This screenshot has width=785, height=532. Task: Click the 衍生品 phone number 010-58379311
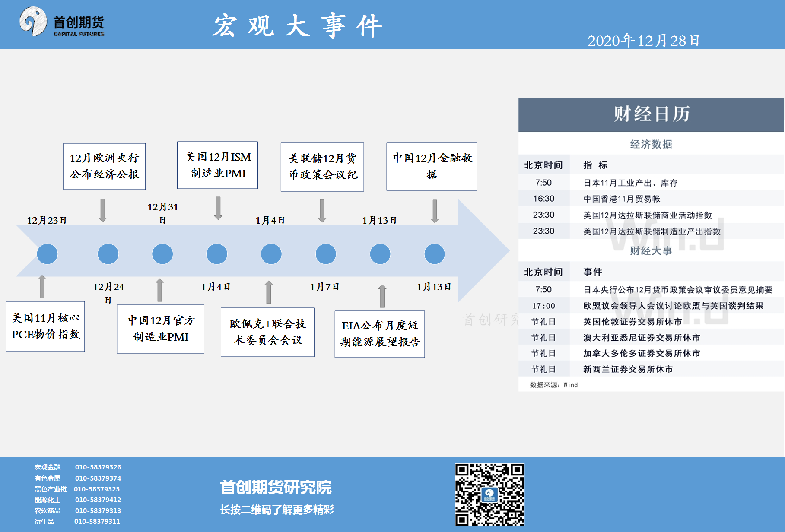click(97, 521)
